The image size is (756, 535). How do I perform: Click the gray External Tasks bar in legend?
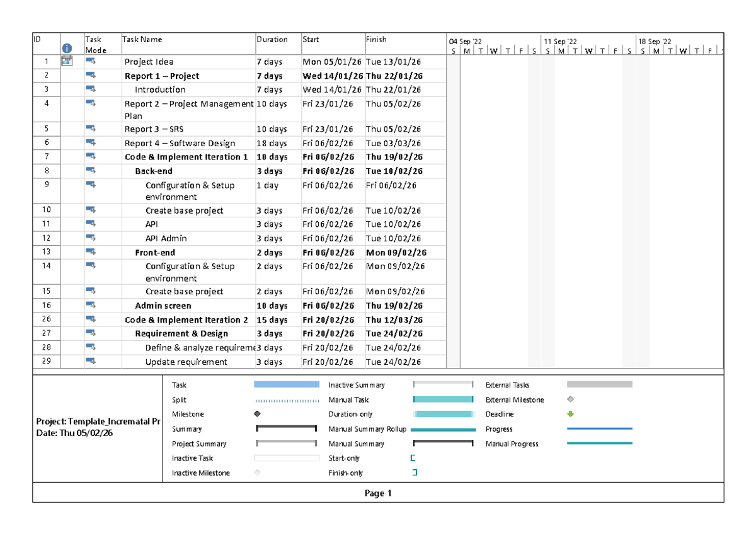tap(600, 384)
